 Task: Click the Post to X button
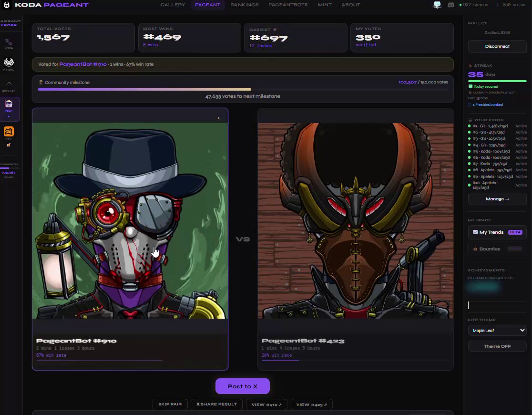(243, 386)
